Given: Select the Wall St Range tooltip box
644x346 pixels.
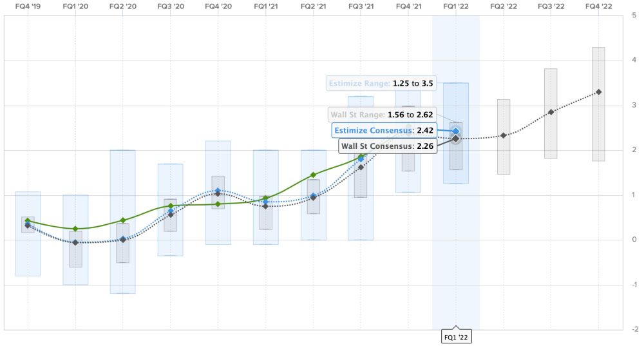Looking at the screenshot, I should click(x=381, y=115).
